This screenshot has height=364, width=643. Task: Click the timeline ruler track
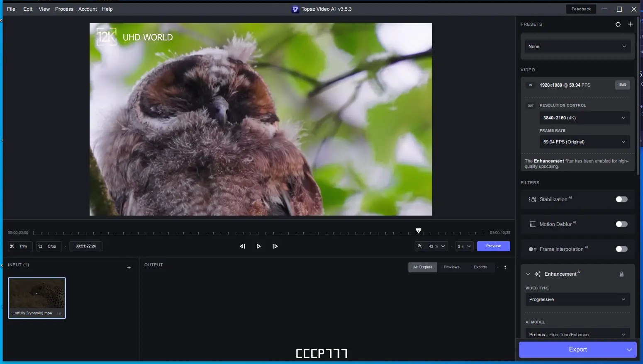pos(258,233)
